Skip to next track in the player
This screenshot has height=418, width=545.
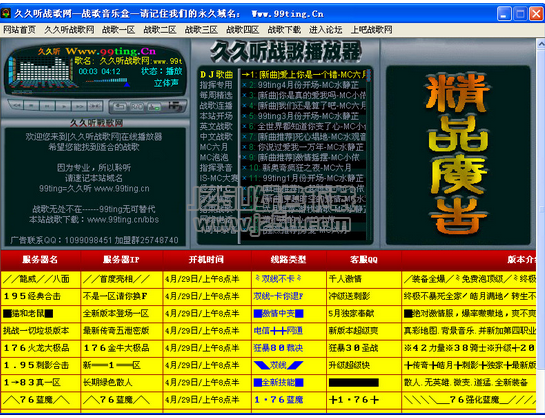[79, 106]
